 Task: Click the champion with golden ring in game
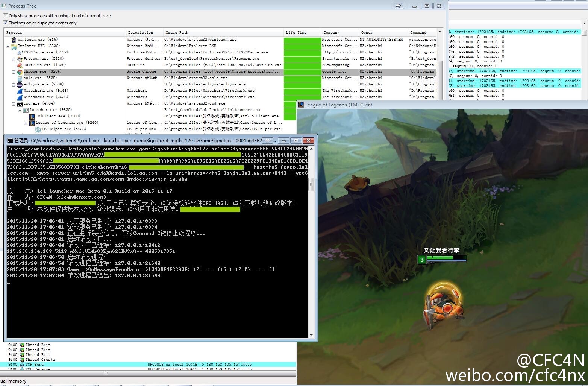[x=444, y=305]
